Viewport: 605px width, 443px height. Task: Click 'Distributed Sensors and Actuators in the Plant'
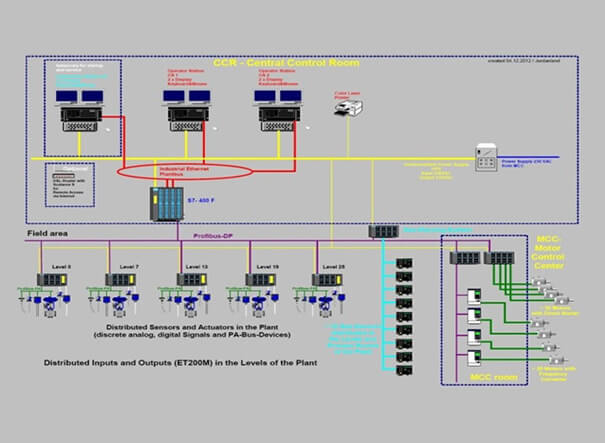coord(192,327)
